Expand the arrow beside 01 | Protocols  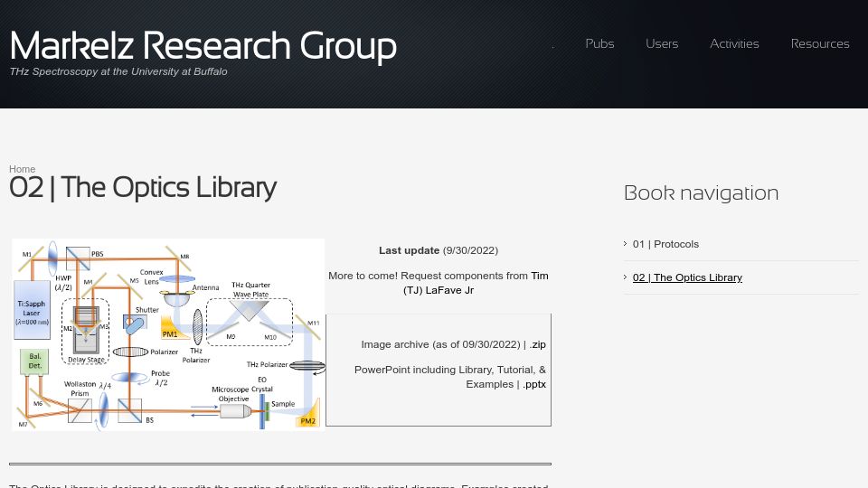(626, 243)
